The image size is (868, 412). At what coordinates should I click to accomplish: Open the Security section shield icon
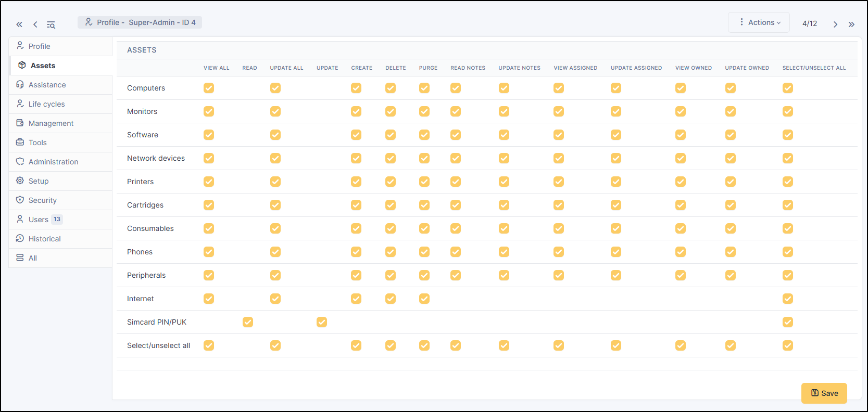click(20, 200)
